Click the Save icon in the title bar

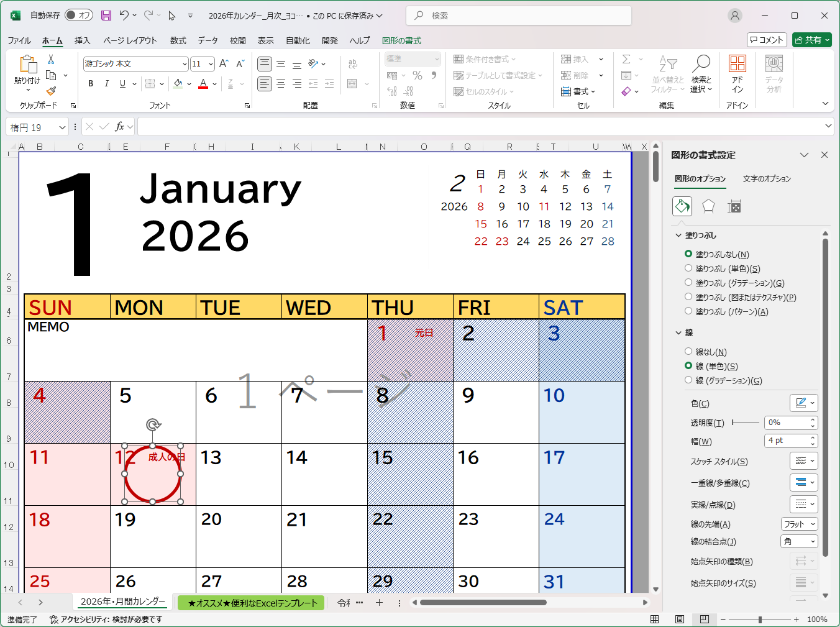tap(106, 16)
